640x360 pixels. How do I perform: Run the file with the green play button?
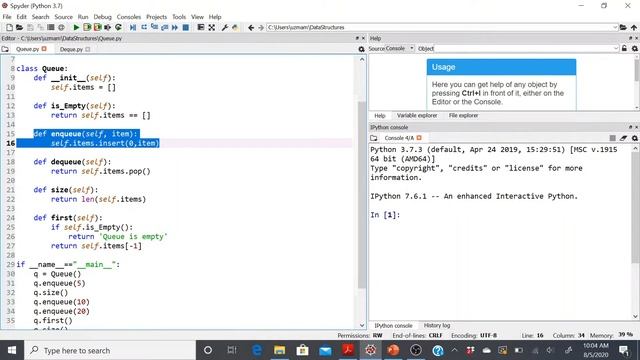(x=76, y=27)
